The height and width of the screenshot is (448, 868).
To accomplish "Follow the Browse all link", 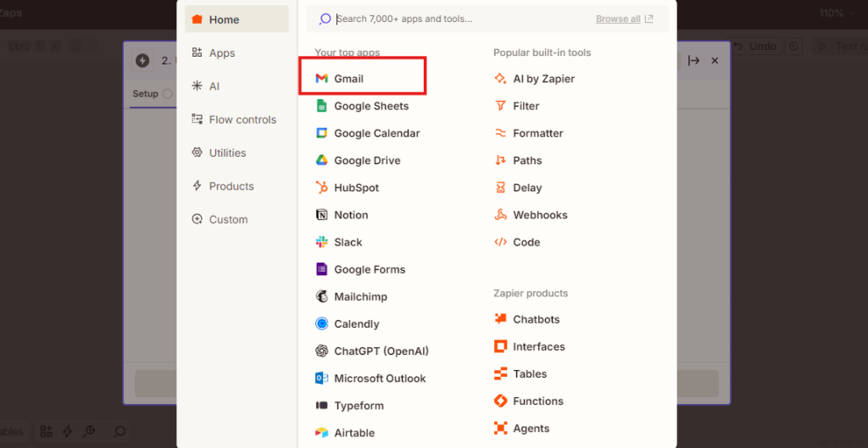I will click(624, 19).
